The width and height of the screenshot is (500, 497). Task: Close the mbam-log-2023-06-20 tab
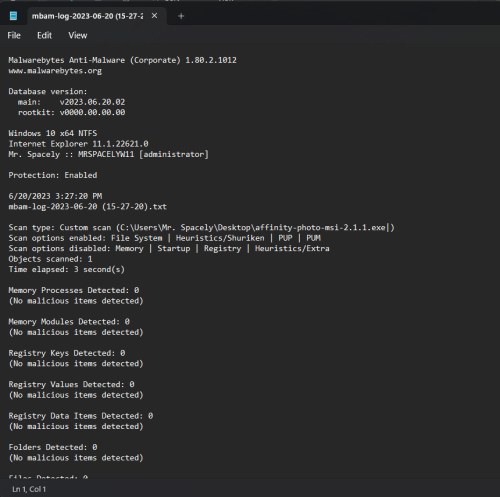pyautogui.click(x=154, y=16)
